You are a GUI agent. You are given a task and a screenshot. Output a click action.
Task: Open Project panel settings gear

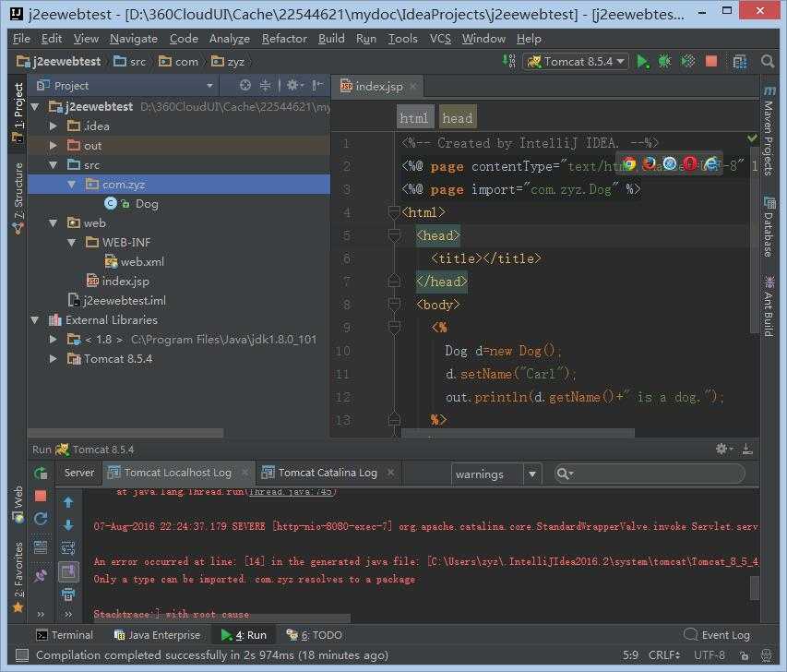[294, 86]
